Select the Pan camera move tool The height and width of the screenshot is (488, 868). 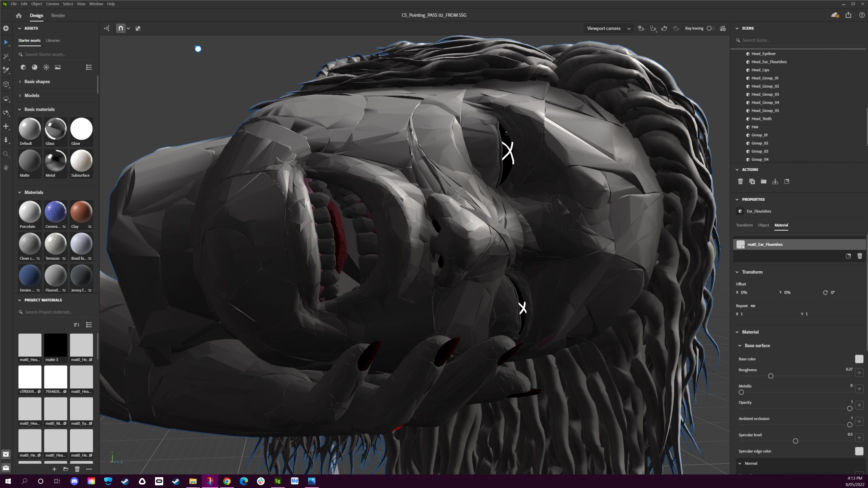pos(6,126)
